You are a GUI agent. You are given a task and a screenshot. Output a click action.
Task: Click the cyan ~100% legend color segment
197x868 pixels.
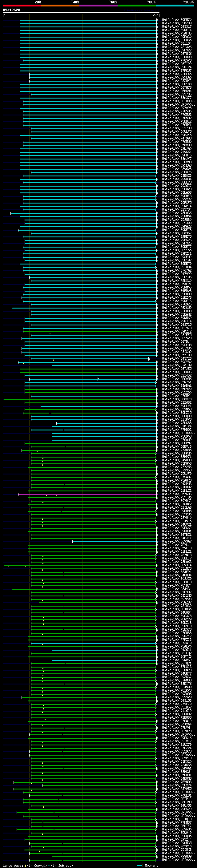[175, 6]
